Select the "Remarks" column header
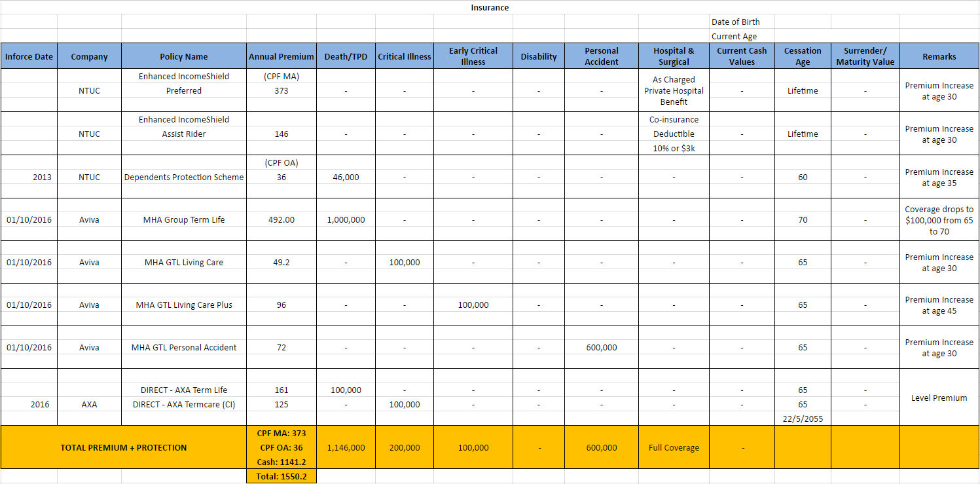This screenshot has height=484, width=980. [939, 56]
